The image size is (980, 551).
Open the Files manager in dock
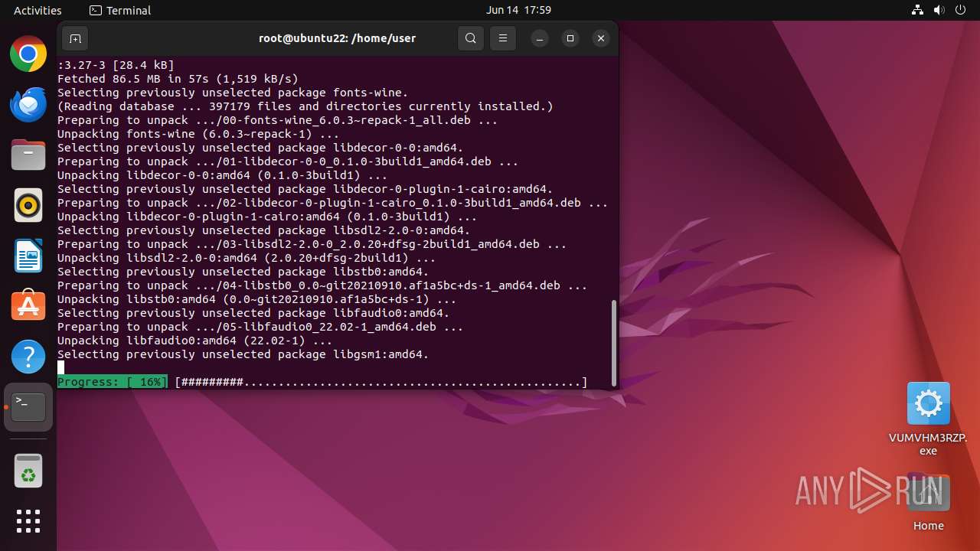(28, 155)
